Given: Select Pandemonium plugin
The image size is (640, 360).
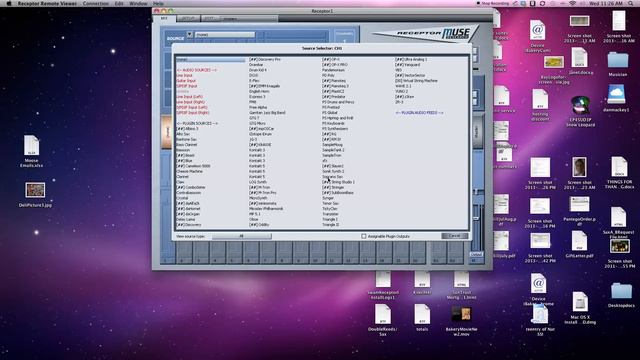Looking at the screenshot, I should click(334, 70).
